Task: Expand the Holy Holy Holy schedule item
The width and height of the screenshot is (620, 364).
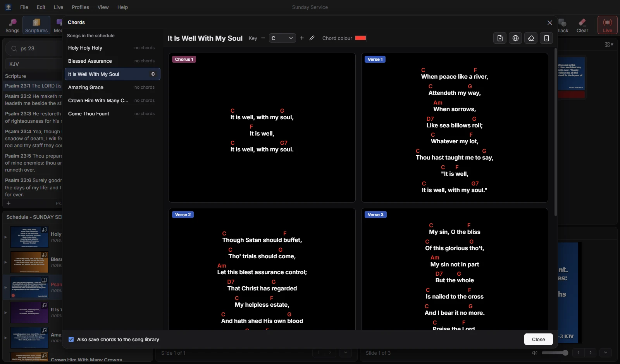Action: (x=5, y=237)
